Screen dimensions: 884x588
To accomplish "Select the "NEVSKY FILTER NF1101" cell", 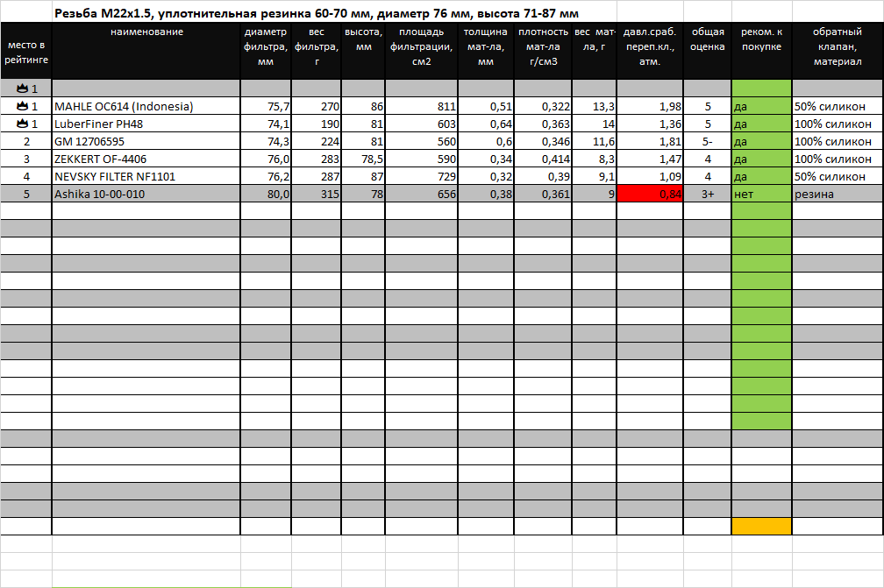I will [146, 176].
